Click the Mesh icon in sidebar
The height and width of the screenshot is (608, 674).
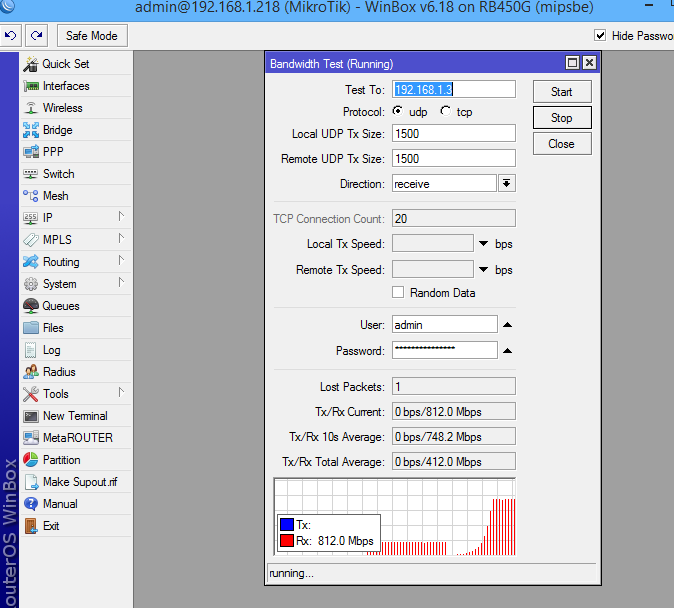[31, 196]
